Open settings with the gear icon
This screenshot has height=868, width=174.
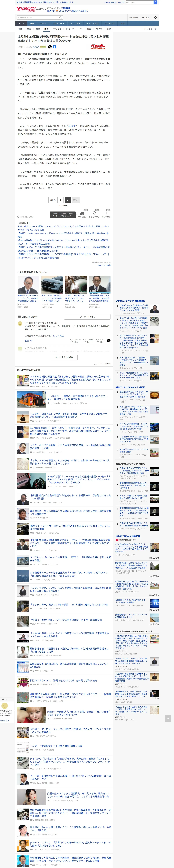pos(155,18)
